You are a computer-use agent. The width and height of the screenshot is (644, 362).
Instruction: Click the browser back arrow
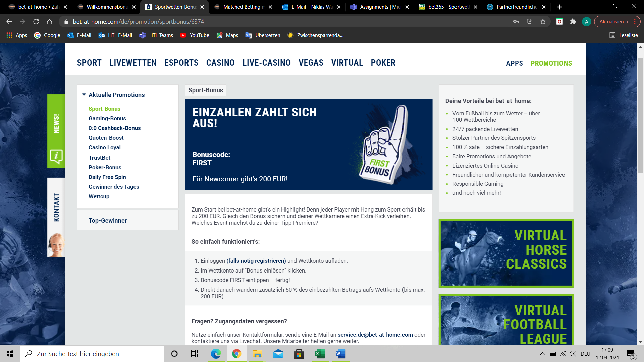(9, 22)
